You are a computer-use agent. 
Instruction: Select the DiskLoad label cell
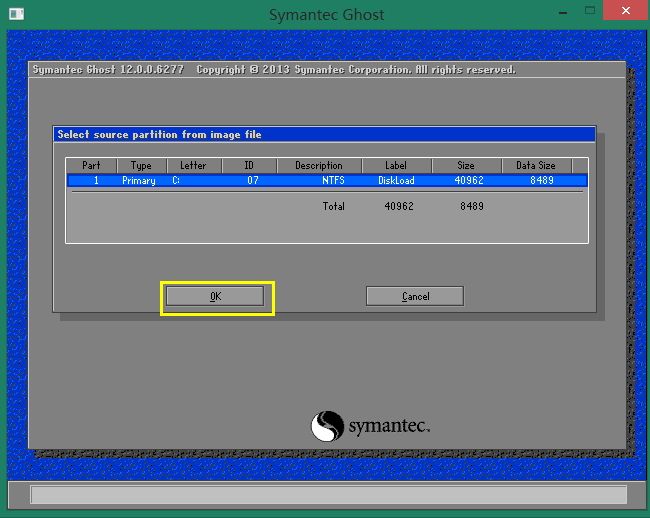(x=396, y=180)
